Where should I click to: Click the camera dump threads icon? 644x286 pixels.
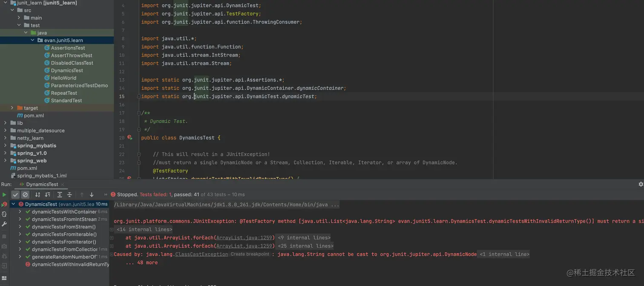[x=4, y=246]
